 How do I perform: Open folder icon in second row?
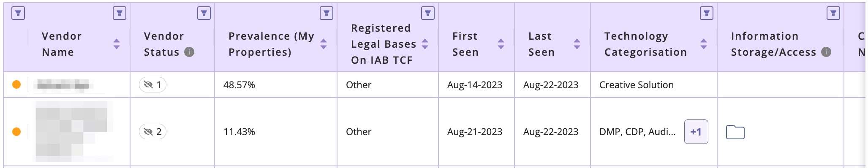tap(735, 132)
